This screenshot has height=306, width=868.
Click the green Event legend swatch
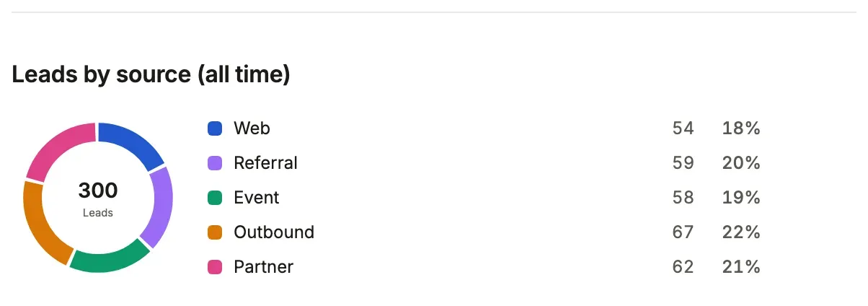[x=215, y=198]
